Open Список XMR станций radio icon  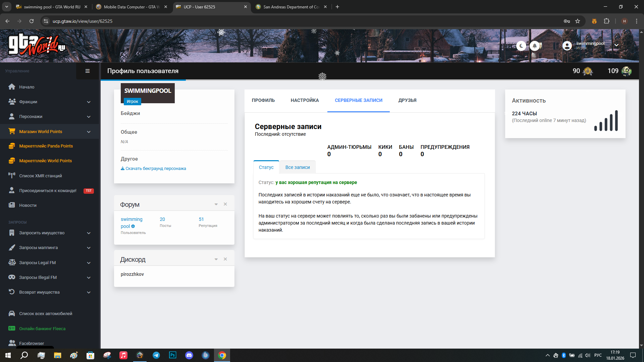click(x=12, y=176)
